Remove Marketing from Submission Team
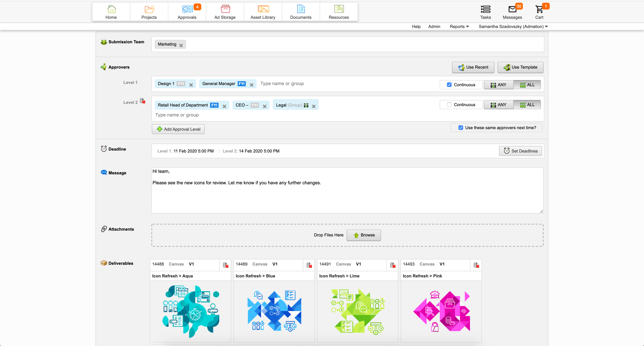Viewport: 644px width, 346px height. pyautogui.click(x=181, y=45)
